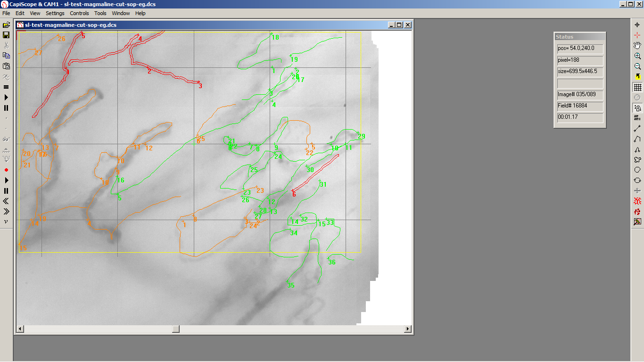Click the open file folder icon

[x=6, y=25]
